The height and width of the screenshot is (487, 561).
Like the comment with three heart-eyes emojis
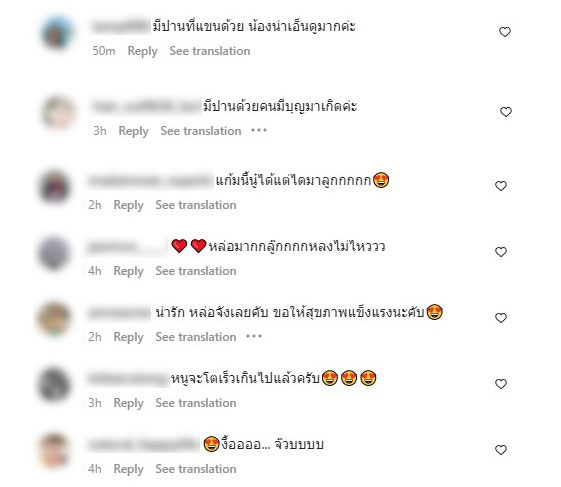pos(501,384)
